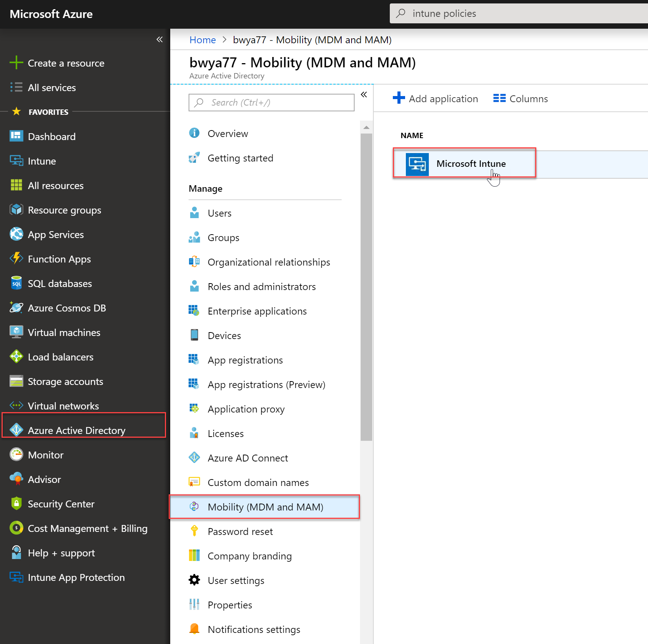Viewport: 648px width, 644px height.
Task: Click the Security Center shield icon
Action: pyautogui.click(x=16, y=503)
